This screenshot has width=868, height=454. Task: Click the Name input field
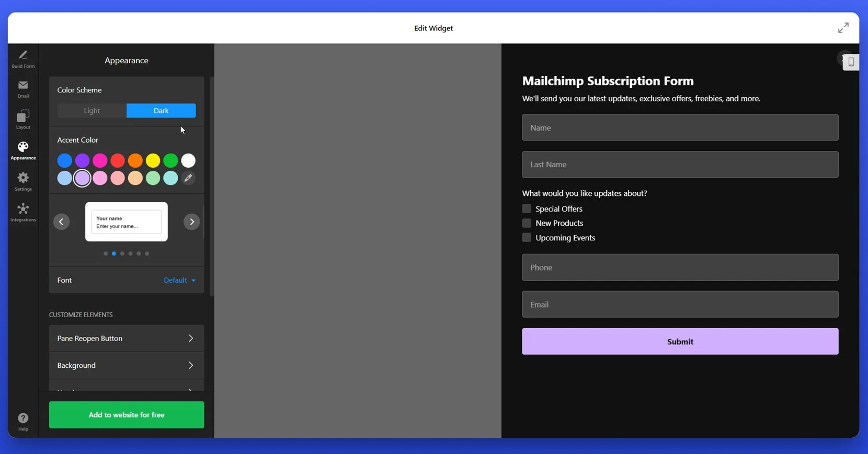tap(680, 127)
